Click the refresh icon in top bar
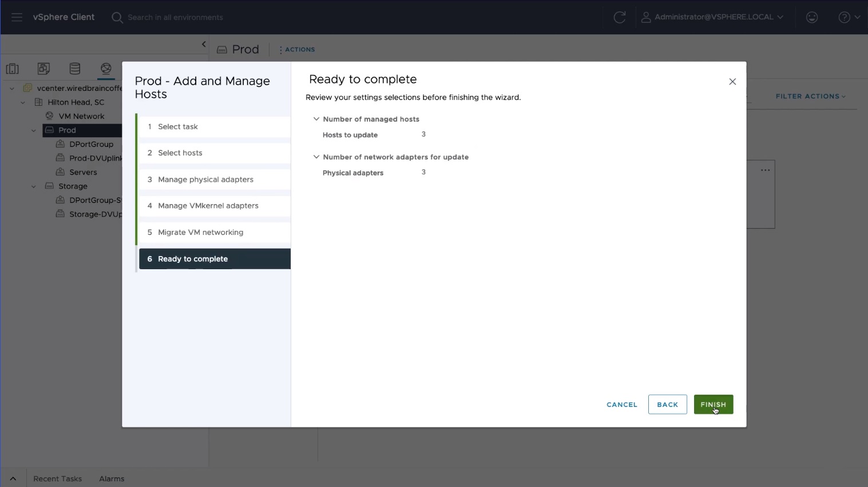The image size is (868, 487). 619,17
